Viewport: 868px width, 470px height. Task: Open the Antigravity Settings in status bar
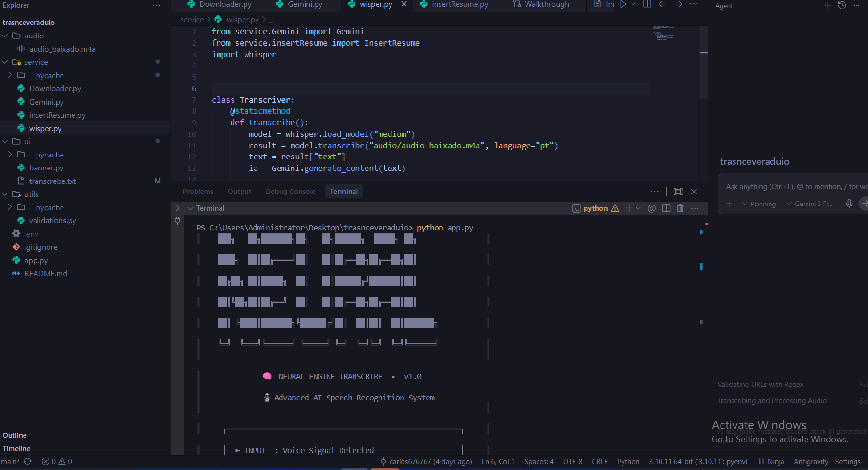827,462
